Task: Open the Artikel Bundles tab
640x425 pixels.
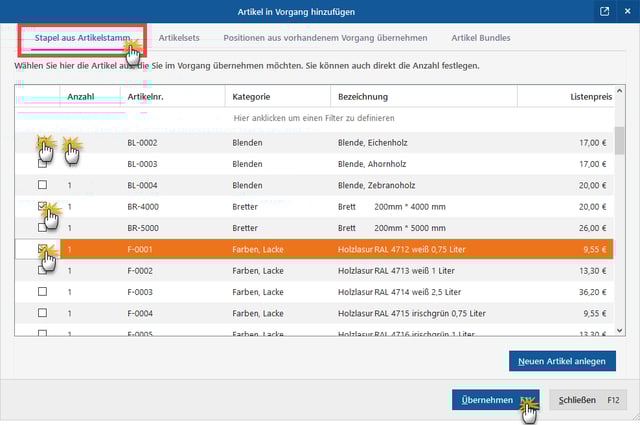Action: (480, 38)
